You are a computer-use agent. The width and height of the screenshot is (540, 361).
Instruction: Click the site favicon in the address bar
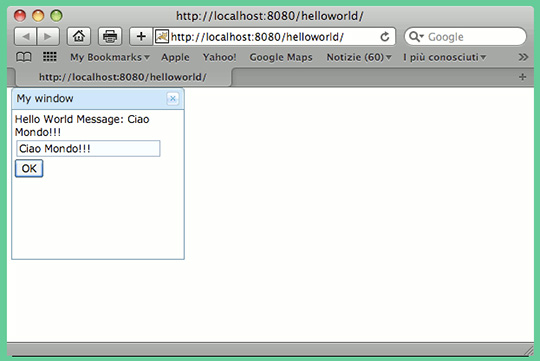tap(162, 37)
